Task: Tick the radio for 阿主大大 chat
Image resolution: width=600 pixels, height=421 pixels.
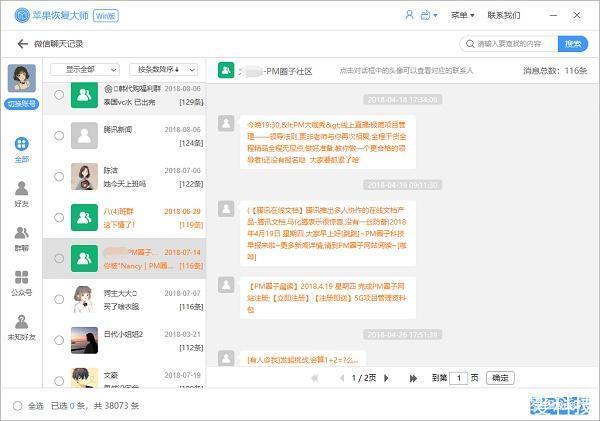Action: 59,299
